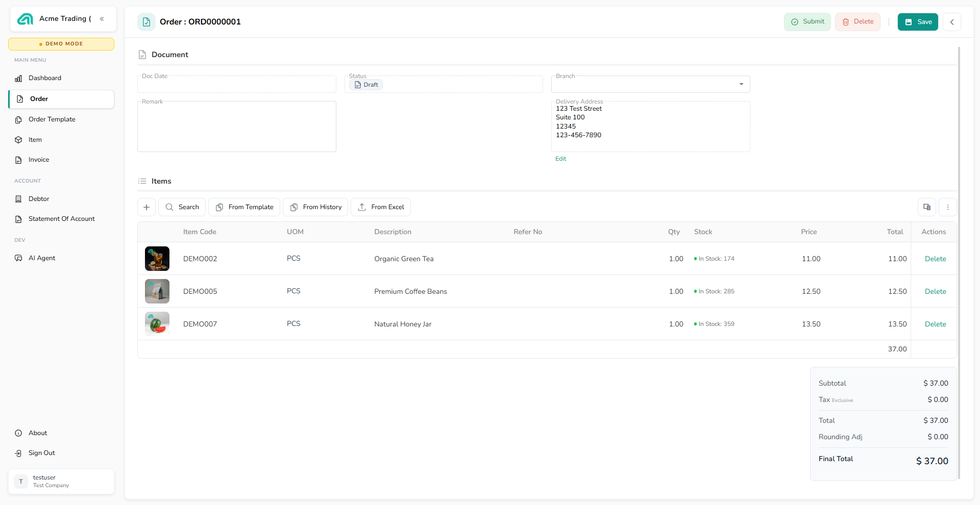Click the Premium Coffee Beans description
This screenshot has width=980, height=505.
coord(410,291)
